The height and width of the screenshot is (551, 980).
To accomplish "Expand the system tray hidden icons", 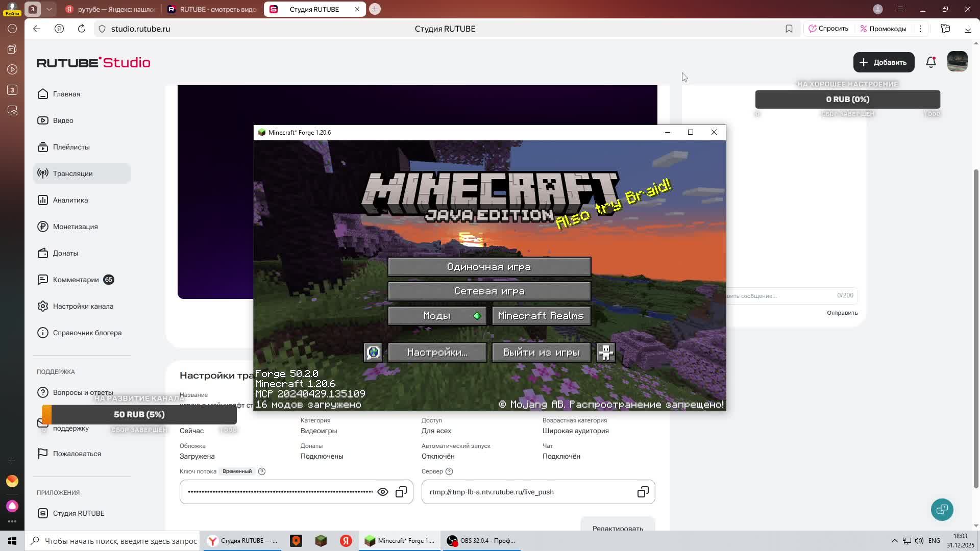I will click(x=894, y=541).
